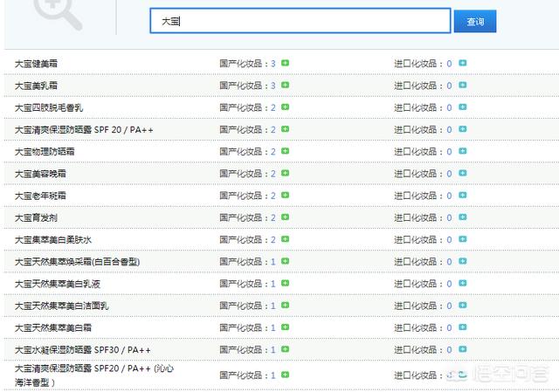Expand domestic cosmetics for 大宝健美霜
Viewport: 559px width, 392px height.
coord(285,63)
